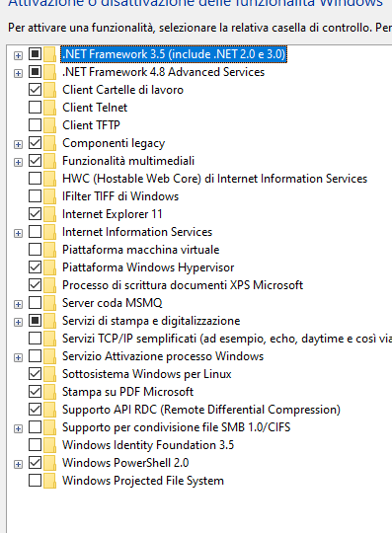
Task: Expand the Server coda MSMQ node
Action: [18, 304]
